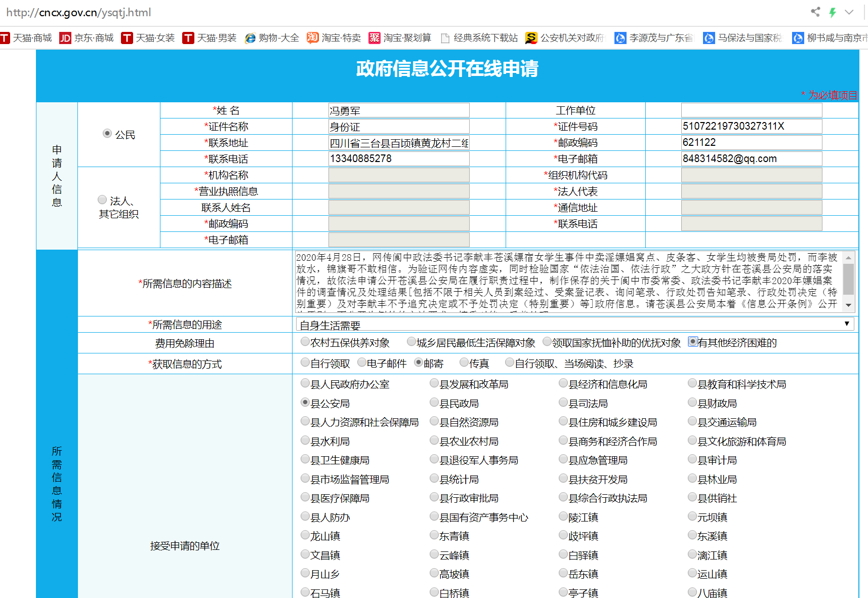Select 县卫生健康局 radio button
The width and height of the screenshot is (868, 598).
(x=305, y=459)
